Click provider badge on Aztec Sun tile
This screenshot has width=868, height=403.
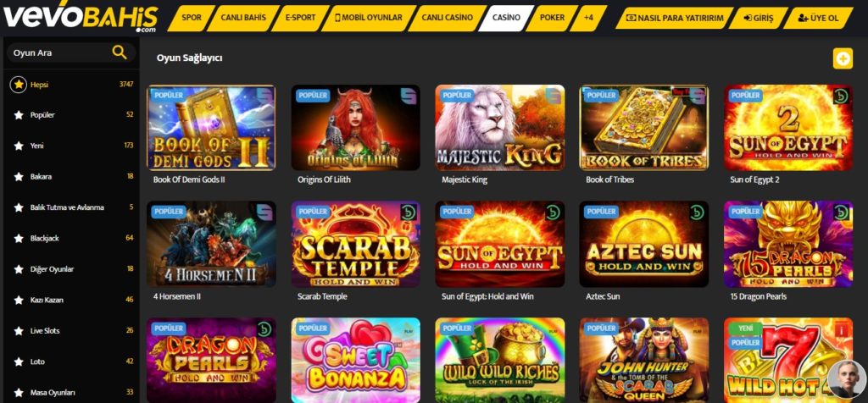[x=697, y=213]
